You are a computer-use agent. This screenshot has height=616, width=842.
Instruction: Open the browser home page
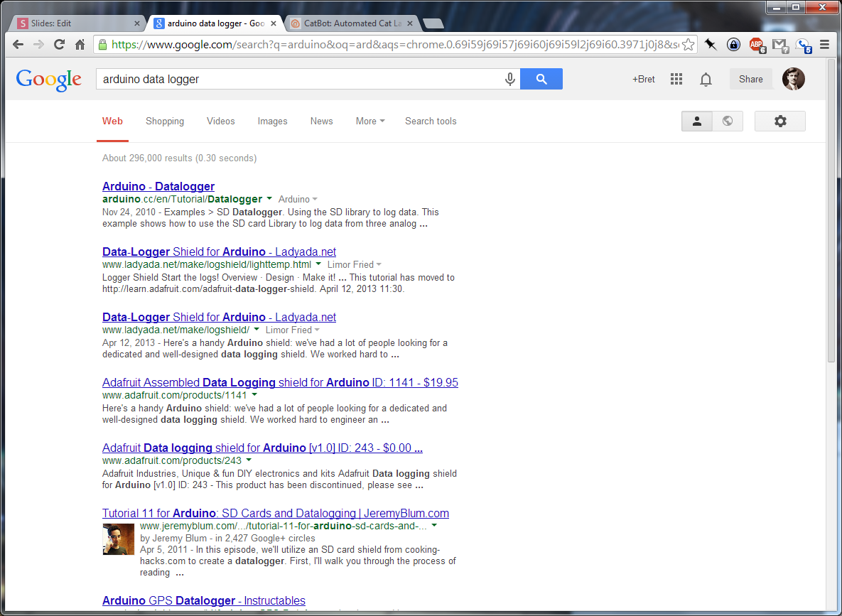tap(80, 45)
